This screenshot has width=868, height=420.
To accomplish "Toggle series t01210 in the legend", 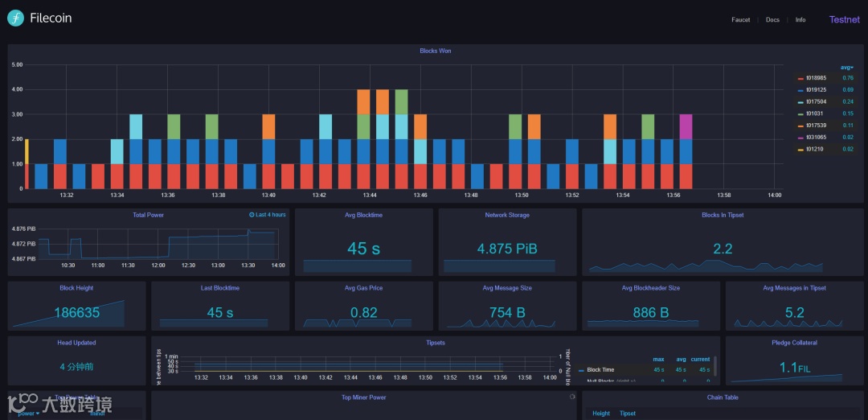I will [x=815, y=149].
